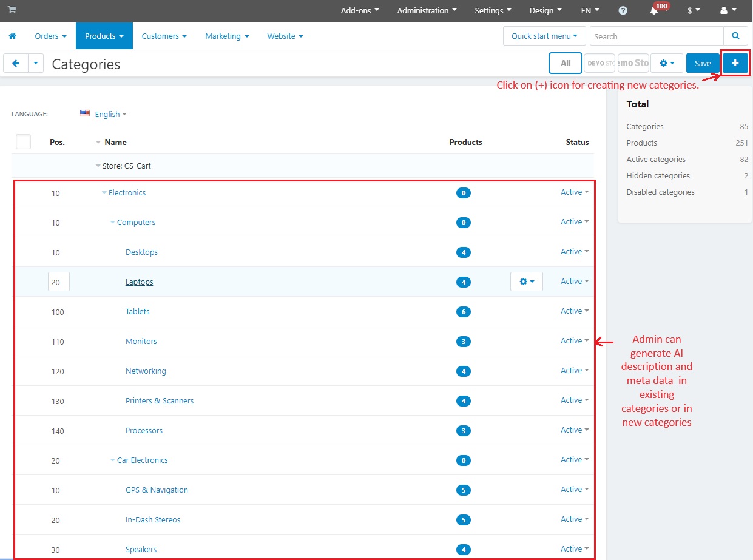
Task: Toggle the Name column sort arrow
Action: (98, 143)
